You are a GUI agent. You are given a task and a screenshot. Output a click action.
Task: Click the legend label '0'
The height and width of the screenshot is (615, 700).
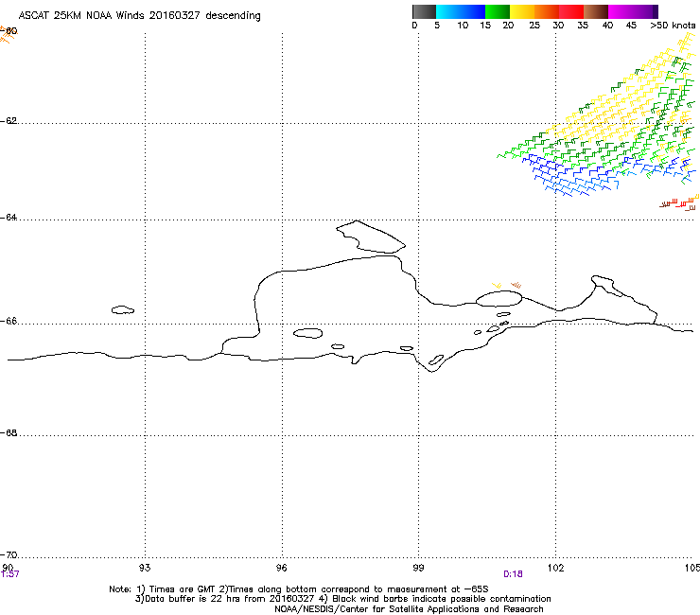(x=414, y=26)
